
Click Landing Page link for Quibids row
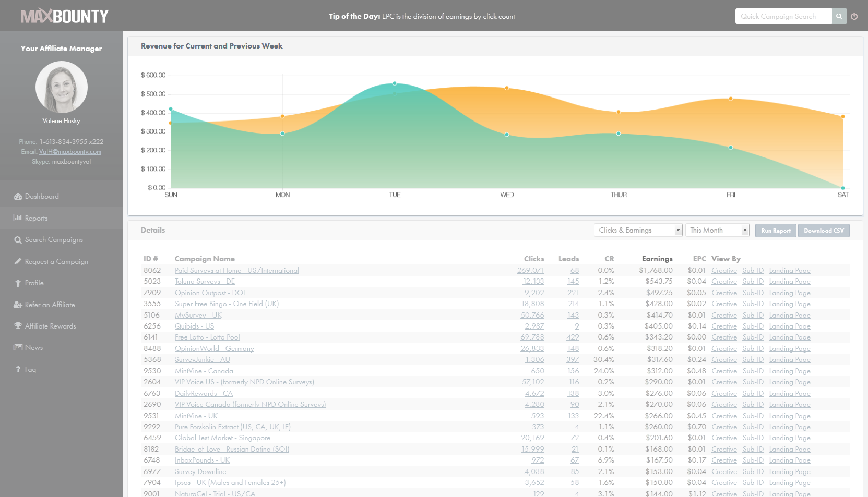[790, 326]
